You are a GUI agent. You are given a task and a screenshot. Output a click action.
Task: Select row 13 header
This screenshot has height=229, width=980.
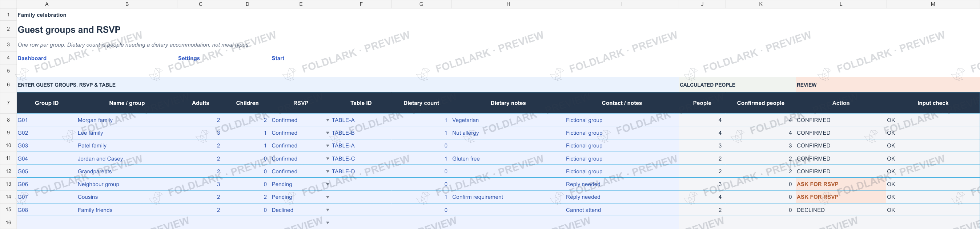[8, 184]
